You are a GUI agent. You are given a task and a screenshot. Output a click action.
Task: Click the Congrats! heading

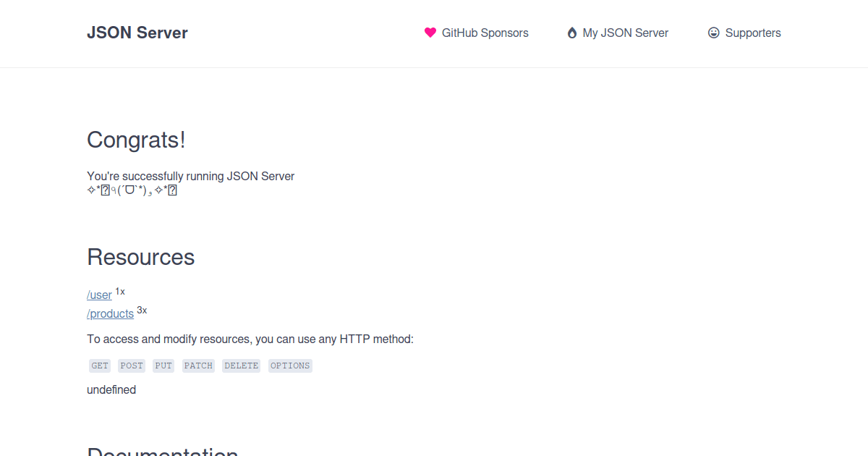135,140
